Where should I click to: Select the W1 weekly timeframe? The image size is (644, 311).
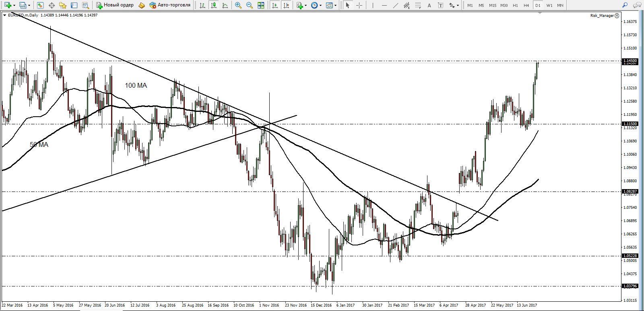pyautogui.click(x=549, y=6)
